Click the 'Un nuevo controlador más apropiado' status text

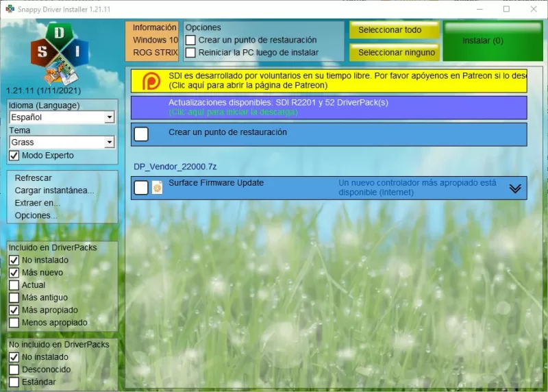tap(417, 188)
